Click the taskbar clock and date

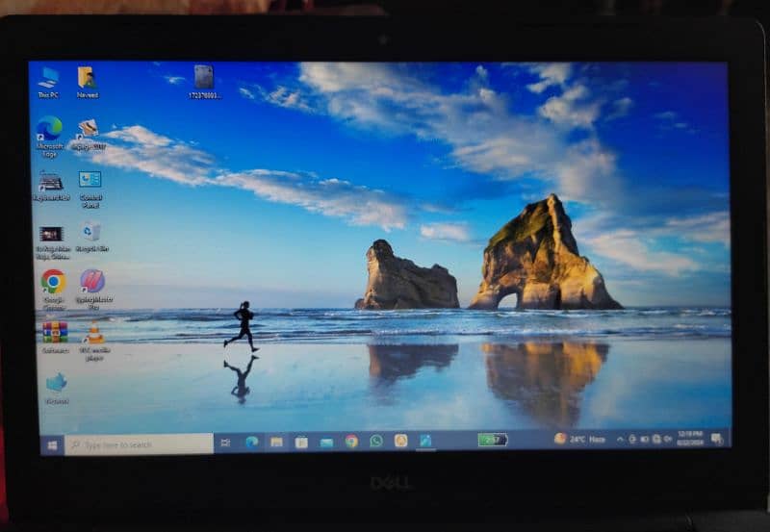pyautogui.click(x=691, y=439)
